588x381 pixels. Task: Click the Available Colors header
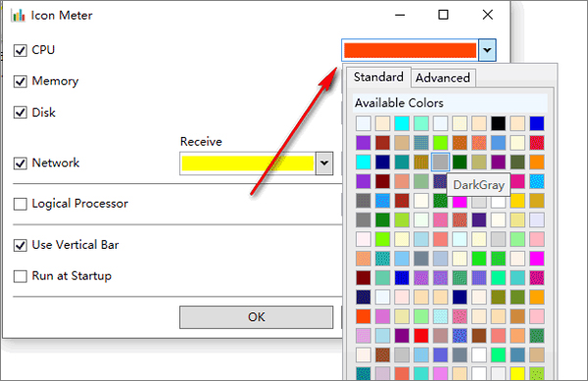pyautogui.click(x=450, y=103)
